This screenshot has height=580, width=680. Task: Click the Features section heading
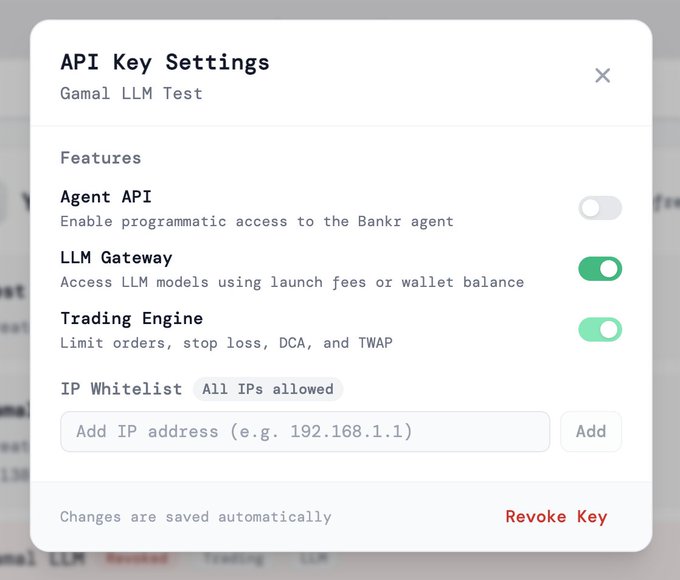[100, 158]
